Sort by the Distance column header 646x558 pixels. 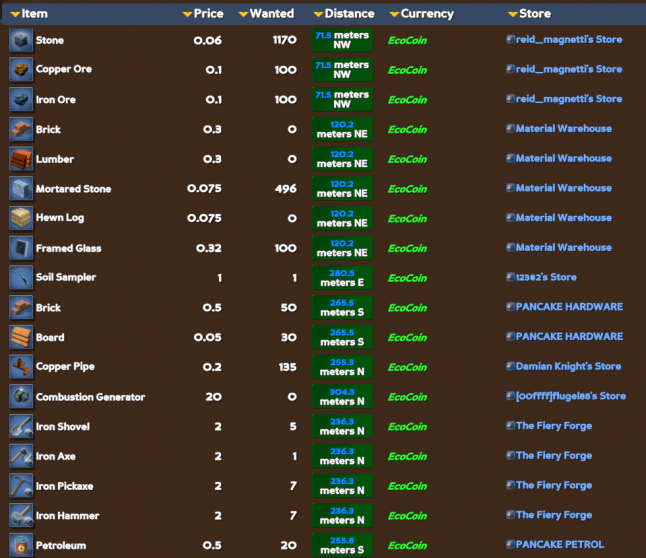coord(344,14)
